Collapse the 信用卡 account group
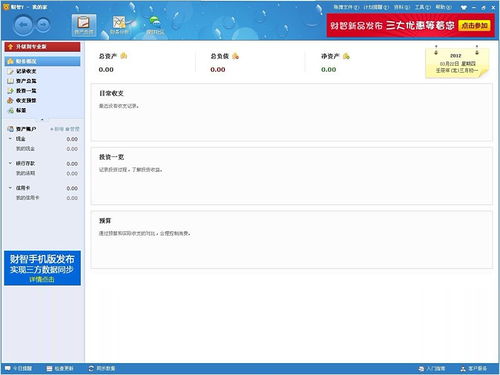Image resolution: width=500 pixels, height=375 pixels. point(10,188)
